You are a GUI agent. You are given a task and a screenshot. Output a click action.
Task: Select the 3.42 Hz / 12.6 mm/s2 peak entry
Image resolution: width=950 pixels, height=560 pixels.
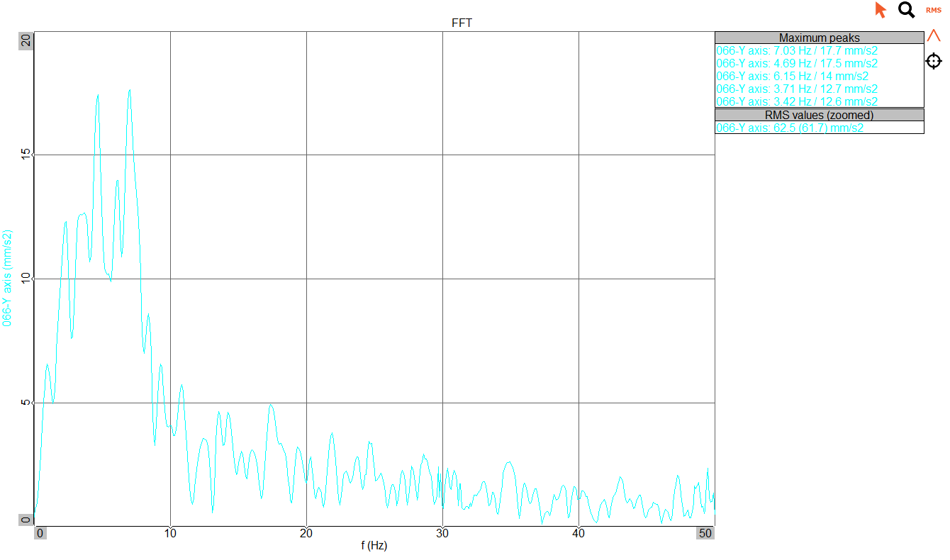(797, 102)
